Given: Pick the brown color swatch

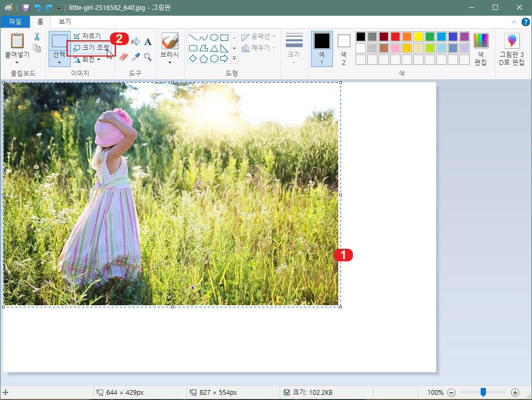Looking at the screenshot, I should pos(384,48).
